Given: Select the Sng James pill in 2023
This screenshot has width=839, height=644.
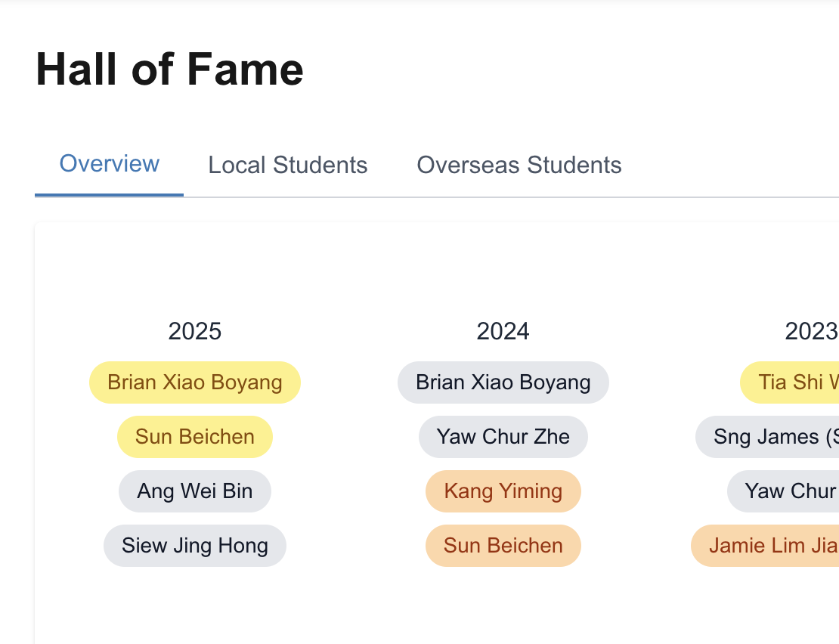Looking at the screenshot, I should pos(767,437).
